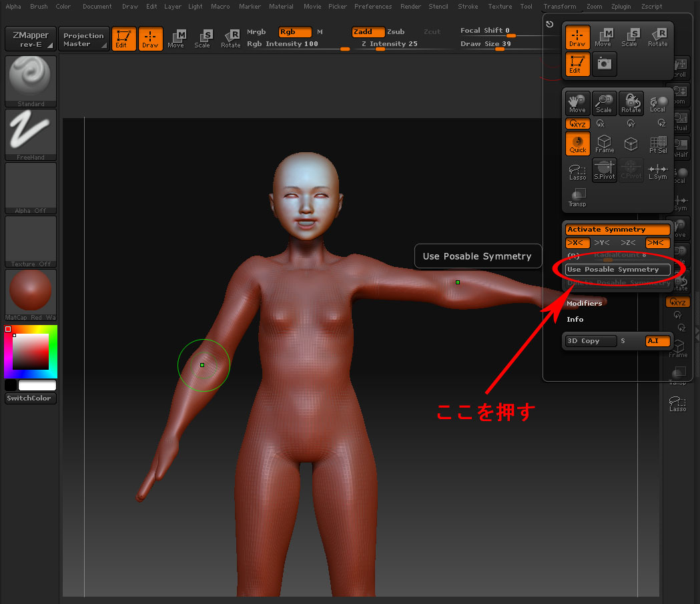Select the Frame cube icon in Transform panel
This screenshot has height=604, width=700.
pyautogui.click(x=604, y=143)
